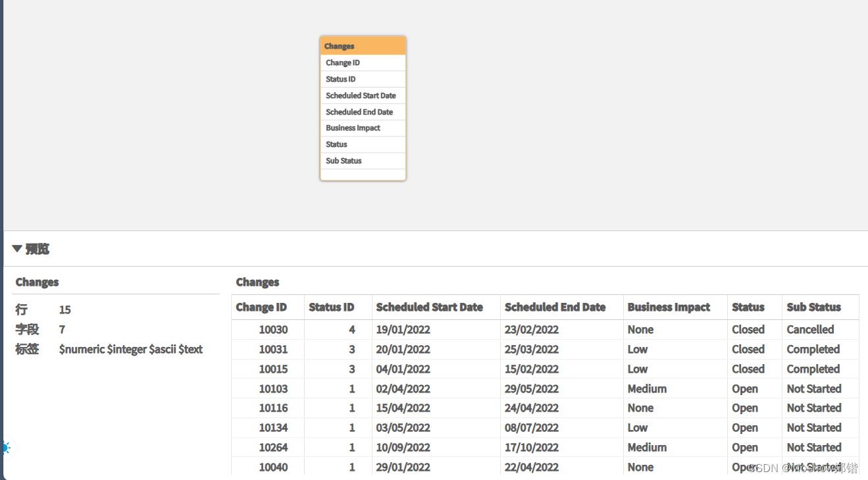Click the orange Changes table header
868x480 pixels.
click(363, 45)
